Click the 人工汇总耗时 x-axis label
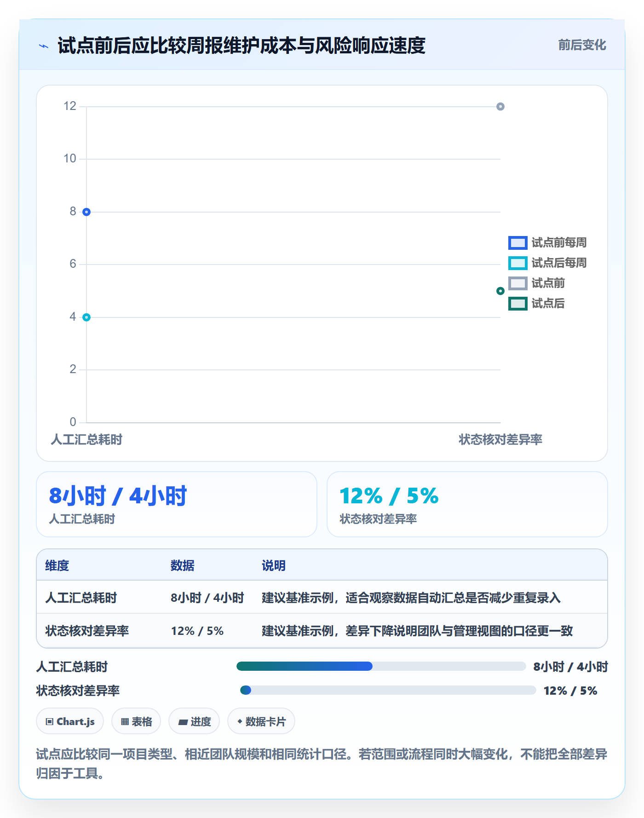Viewport: 644px width, 818px height. pyautogui.click(x=86, y=440)
